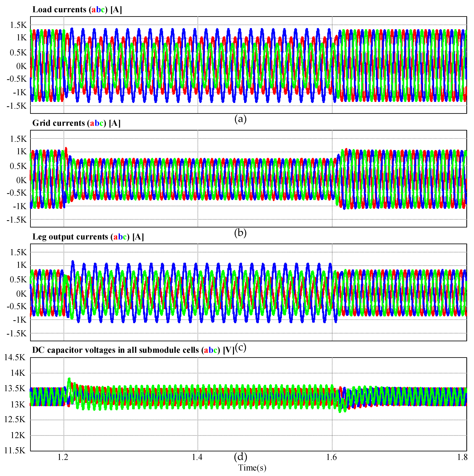Click the "DC capacitor voltages" plot title
Viewport: 474px width, 476px height.
click(x=133, y=350)
